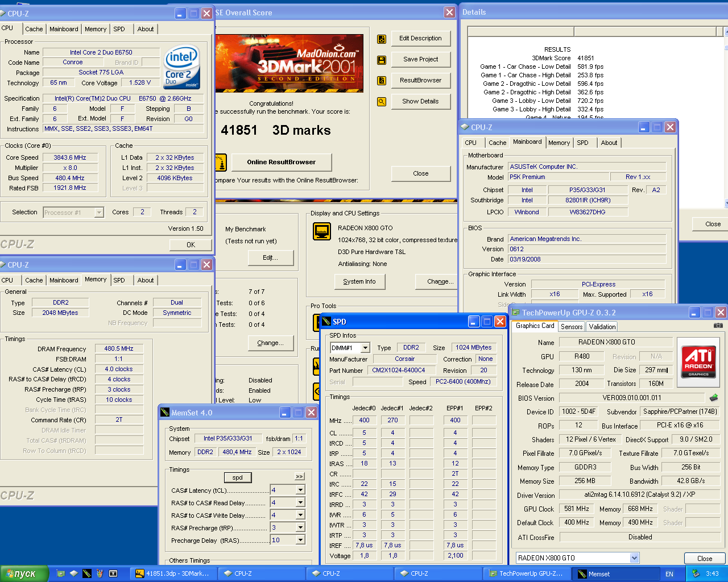Screen dimensions: 728x582
Task: Click the Core Speed value 3843.6 MHz
Action: pos(70,158)
